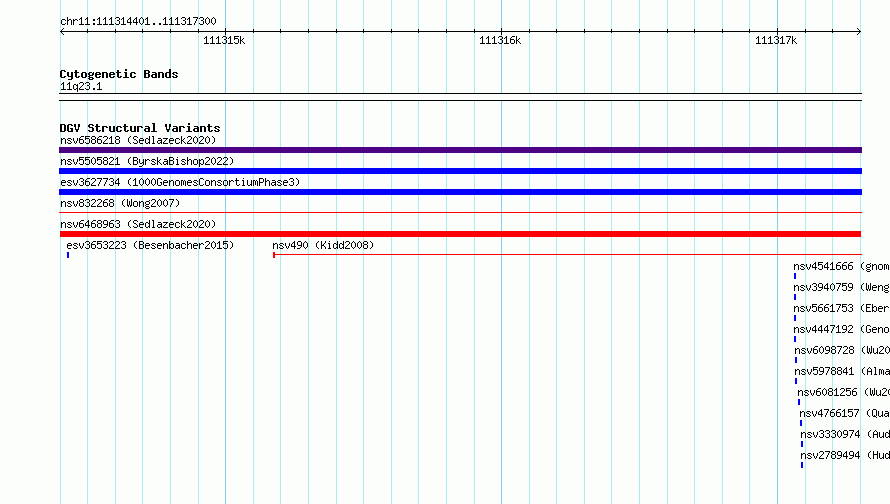Image resolution: width=890 pixels, height=504 pixels.
Task: Click the 11q23.1 band label
Action: tap(81, 86)
